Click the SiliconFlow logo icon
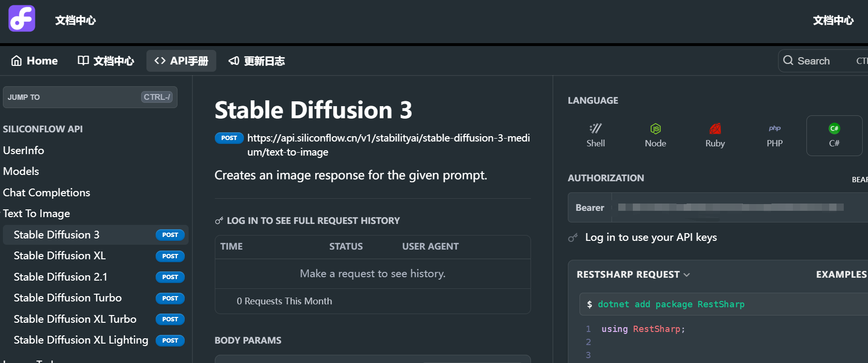The height and width of the screenshot is (363, 868). 22,18
